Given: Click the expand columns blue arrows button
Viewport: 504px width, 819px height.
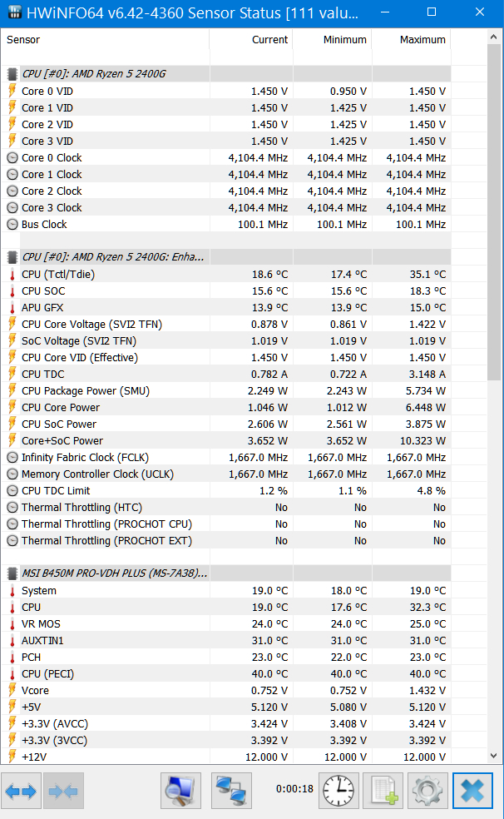Looking at the screenshot, I should (x=21, y=792).
